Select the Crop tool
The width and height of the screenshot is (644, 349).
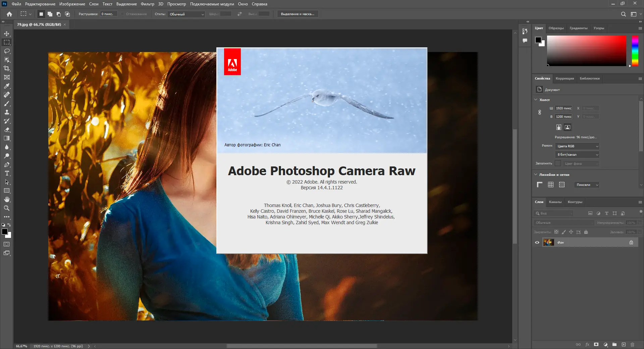pos(7,68)
